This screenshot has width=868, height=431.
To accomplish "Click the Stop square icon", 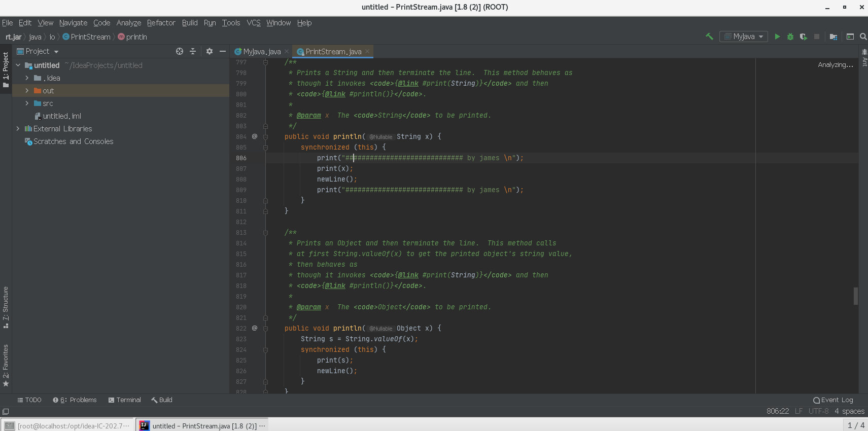I will tap(817, 37).
